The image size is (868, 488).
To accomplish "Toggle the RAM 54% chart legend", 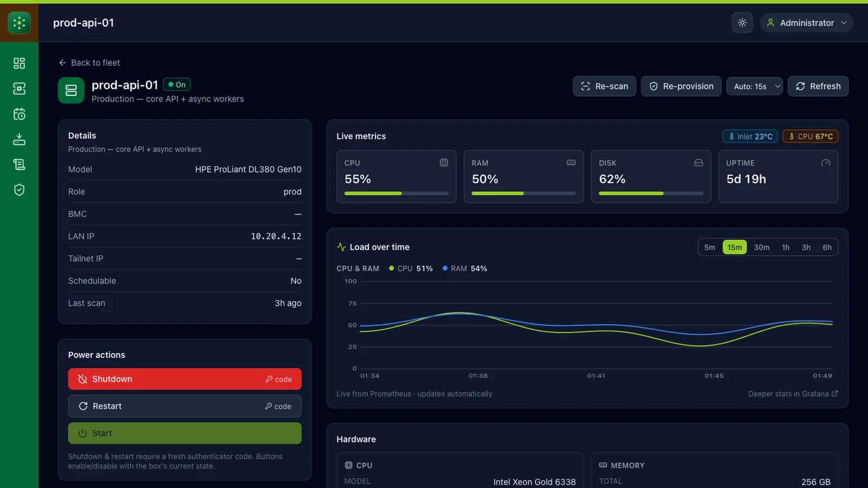I will point(465,268).
